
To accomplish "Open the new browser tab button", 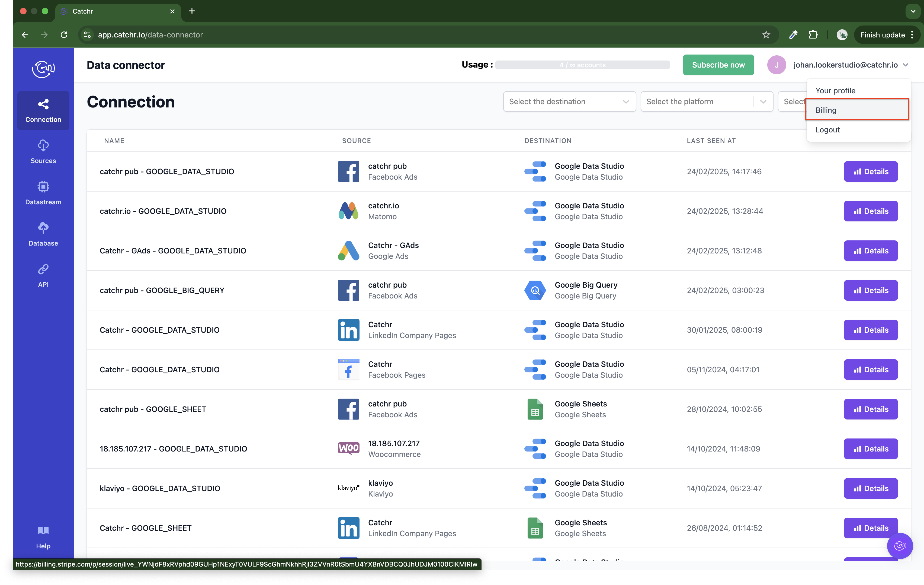I will 192,11.
